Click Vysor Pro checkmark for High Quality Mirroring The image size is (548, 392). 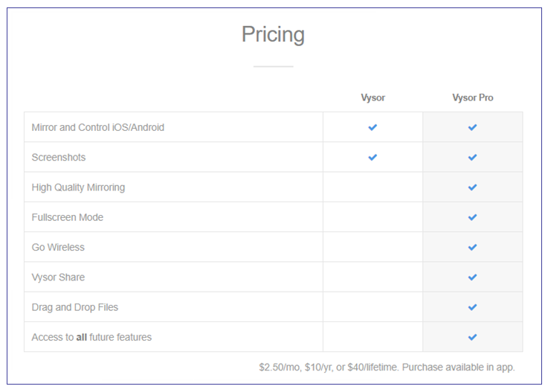[x=472, y=187]
